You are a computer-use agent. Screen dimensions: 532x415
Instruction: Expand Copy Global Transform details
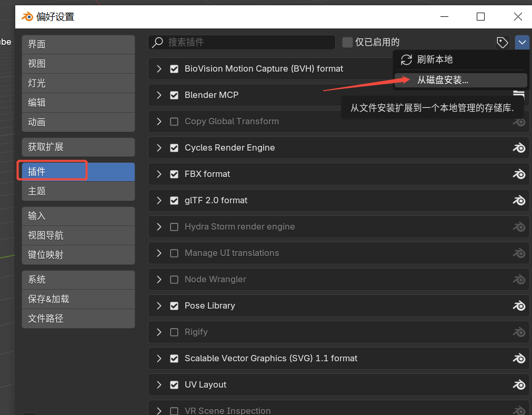159,122
